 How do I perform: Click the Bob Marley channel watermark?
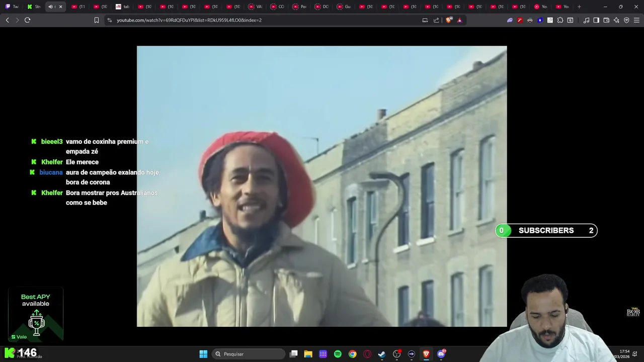(x=633, y=312)
